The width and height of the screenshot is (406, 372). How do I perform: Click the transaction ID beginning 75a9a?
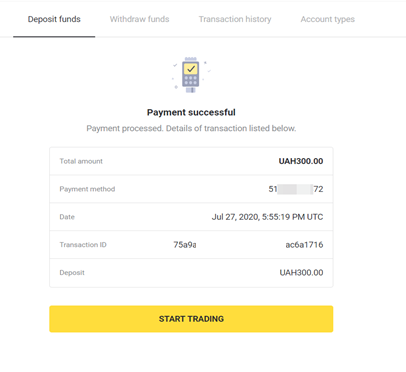(185, 245)
